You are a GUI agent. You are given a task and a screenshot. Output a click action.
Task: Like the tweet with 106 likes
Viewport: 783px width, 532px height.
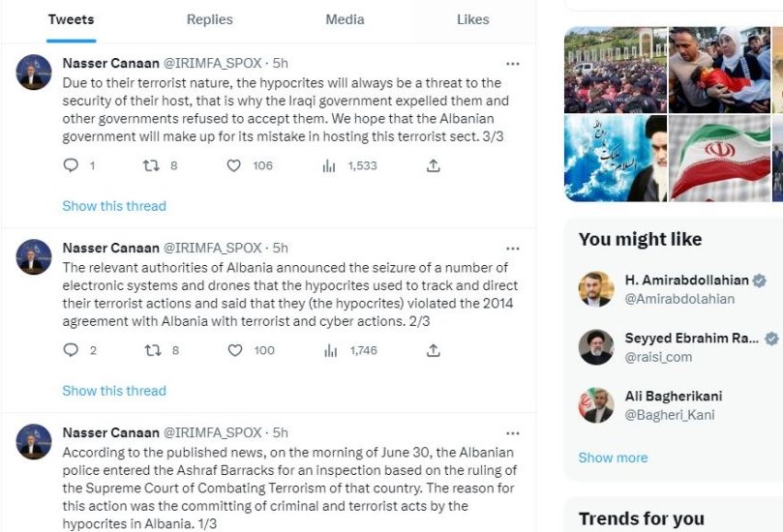pos(233,165)
